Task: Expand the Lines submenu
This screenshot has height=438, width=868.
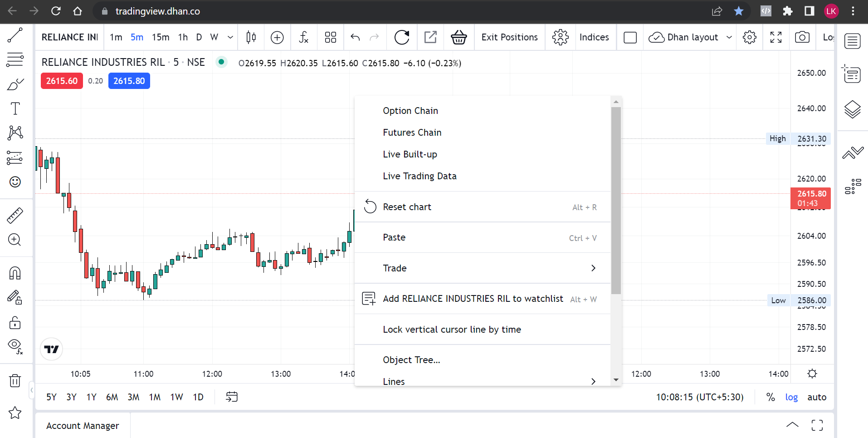Action: (483, 381)
